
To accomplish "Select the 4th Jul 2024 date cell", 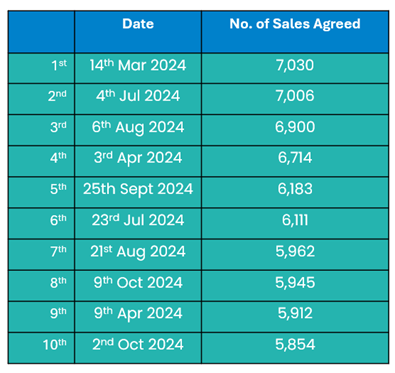I will (x=138, y=99).
